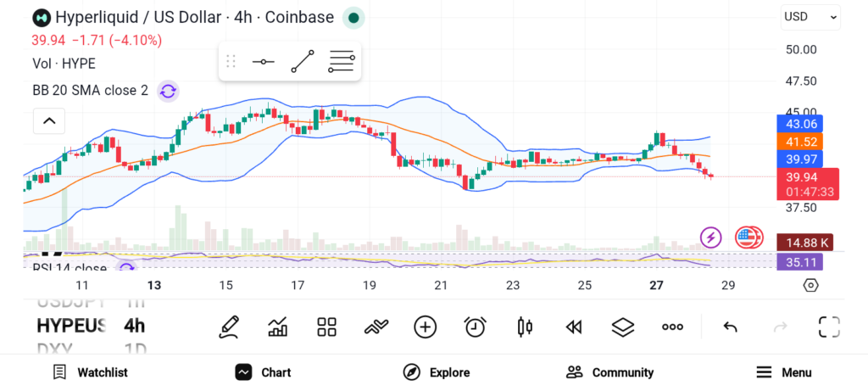Open object tree layers icon

click(623, 327)
